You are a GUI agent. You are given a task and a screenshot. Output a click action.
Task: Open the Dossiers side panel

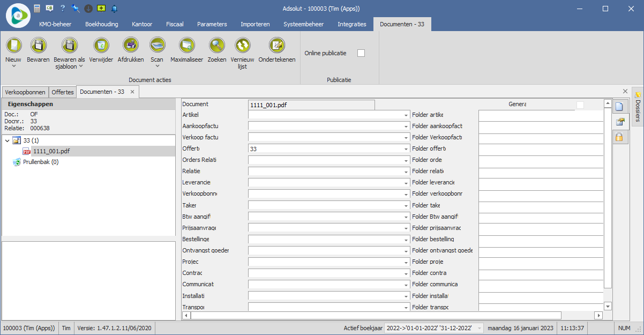(x=638, y=107)
